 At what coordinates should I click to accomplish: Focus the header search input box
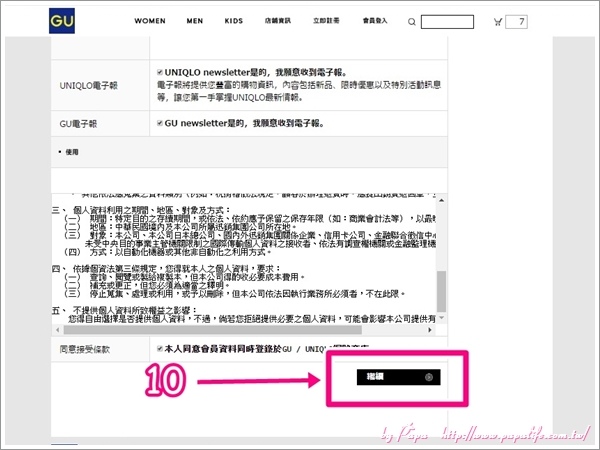[x=447, y=22]
